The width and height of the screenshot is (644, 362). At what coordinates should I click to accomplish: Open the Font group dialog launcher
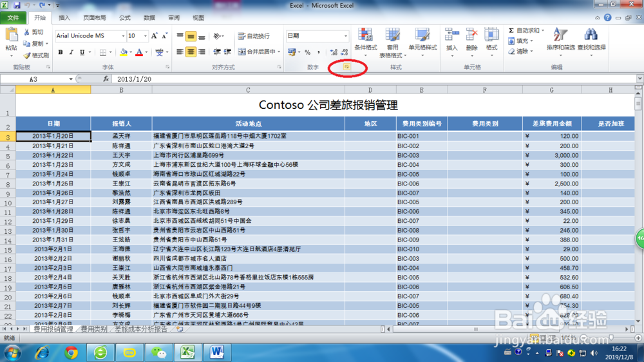click(167, 66)
